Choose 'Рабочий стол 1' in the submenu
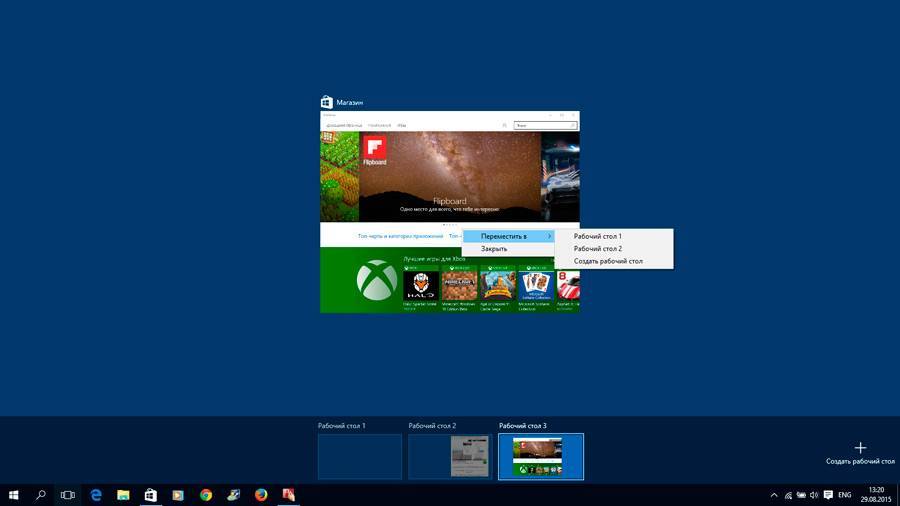 tap(597, 236)
